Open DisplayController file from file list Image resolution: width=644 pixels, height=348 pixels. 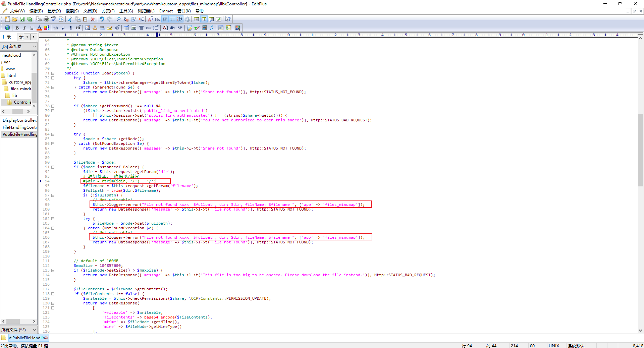tap(19, 120)
